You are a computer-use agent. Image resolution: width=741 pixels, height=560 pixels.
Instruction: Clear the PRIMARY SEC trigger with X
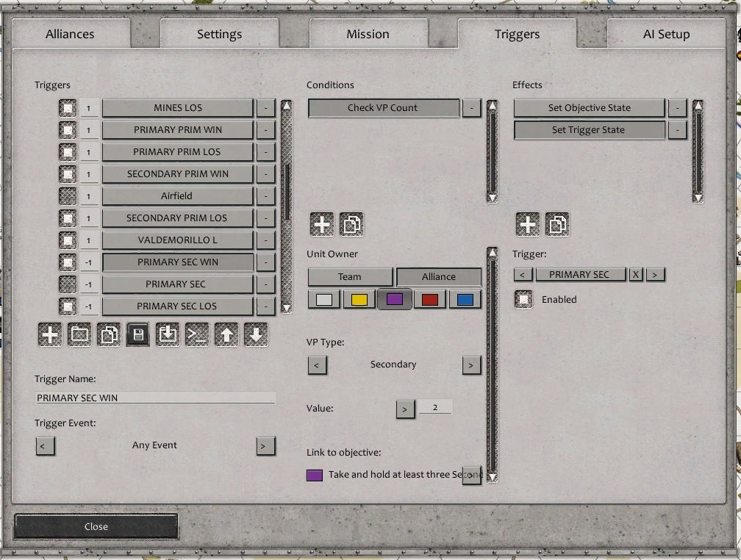pos(636,275)
